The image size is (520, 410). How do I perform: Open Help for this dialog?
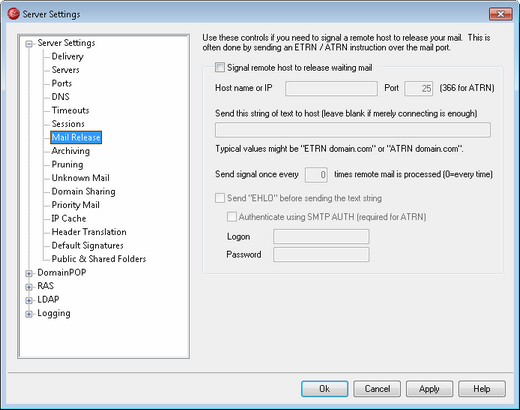(482, 389)
